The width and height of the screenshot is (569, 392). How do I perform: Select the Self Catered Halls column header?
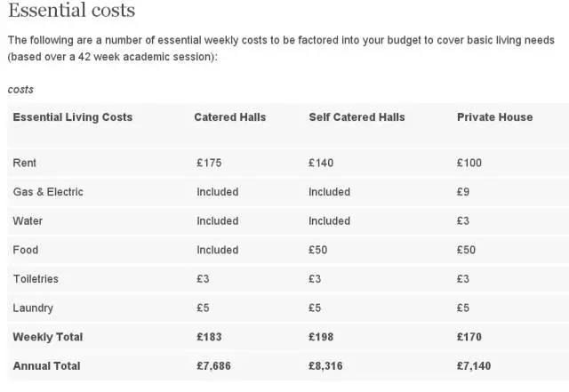tap(357, 117)
